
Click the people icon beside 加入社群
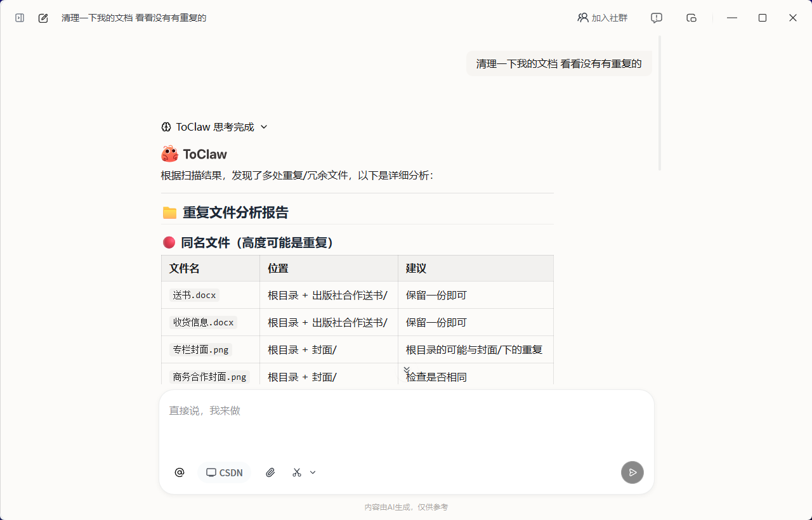pos(583,18)
